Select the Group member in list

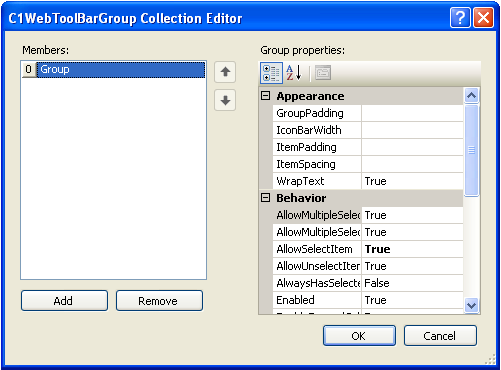click(121, 70)
